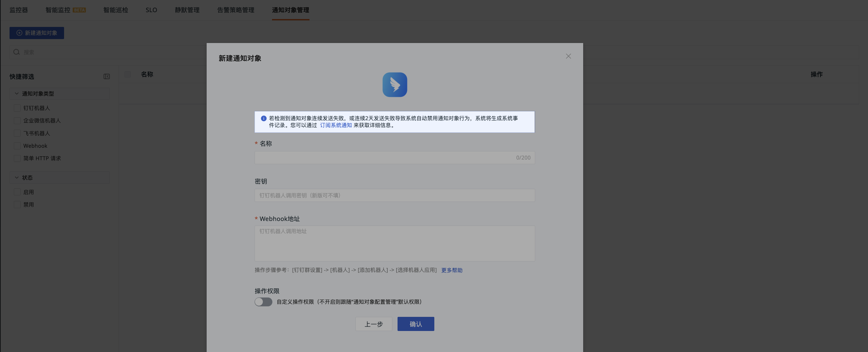
Task: Select the table header select-all checkbox
Action: (x=127, y=74)
